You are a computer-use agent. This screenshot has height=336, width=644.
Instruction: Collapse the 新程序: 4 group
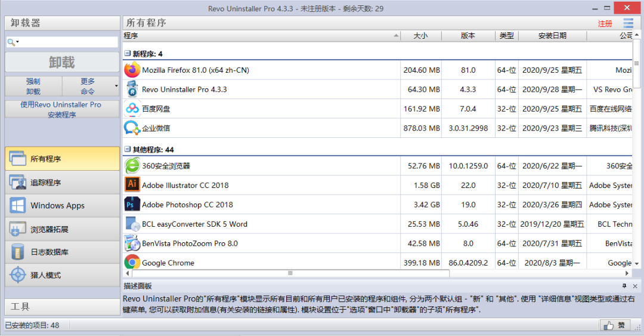click(128, 54)
